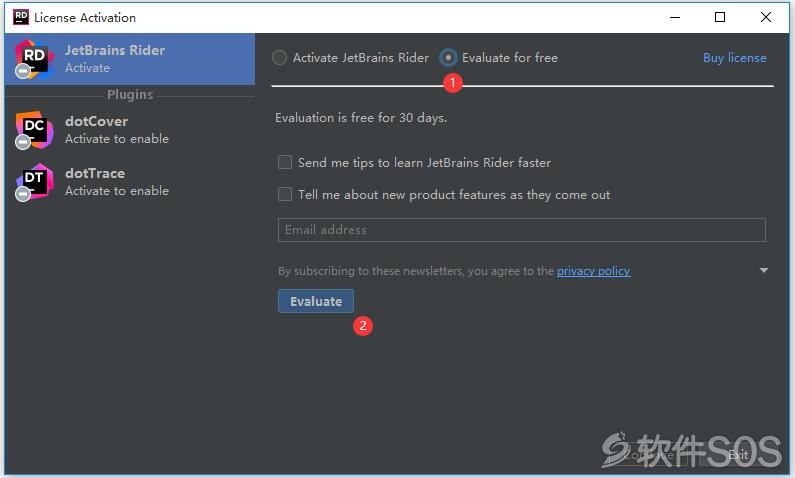
Task: Click the Exit button
Action: [x=738, y=455]
